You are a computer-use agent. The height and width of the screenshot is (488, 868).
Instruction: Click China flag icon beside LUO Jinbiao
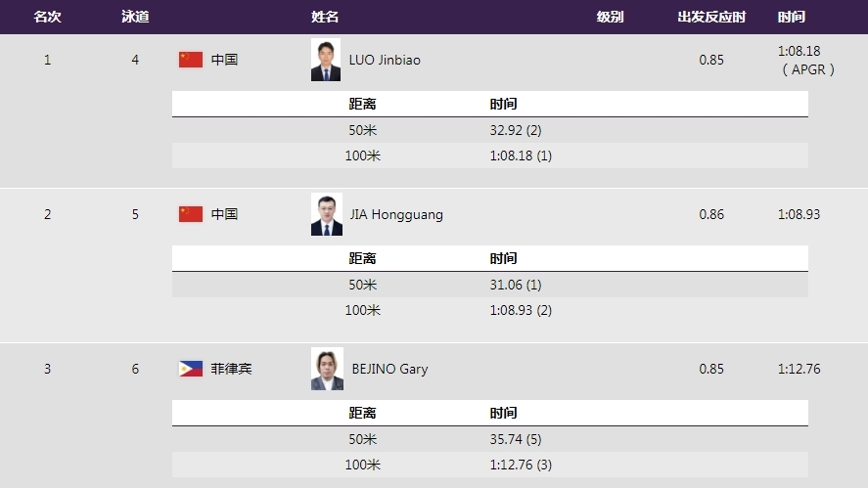[x=191, y=60]
